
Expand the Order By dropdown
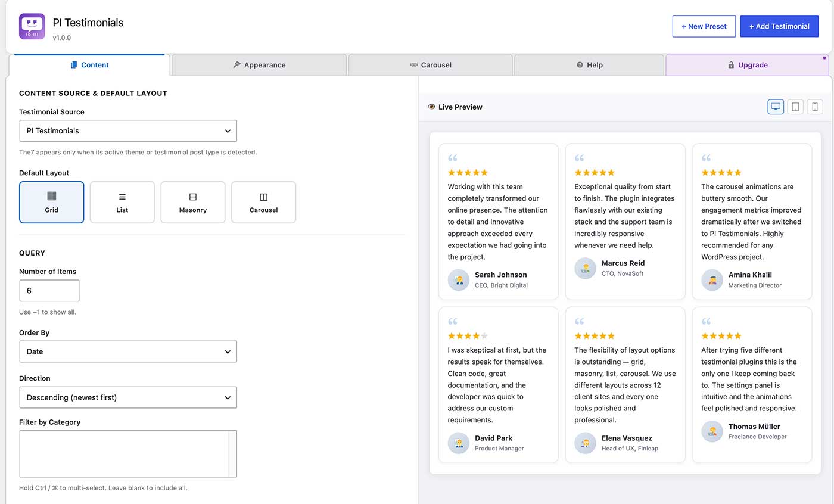pos(128,351)
